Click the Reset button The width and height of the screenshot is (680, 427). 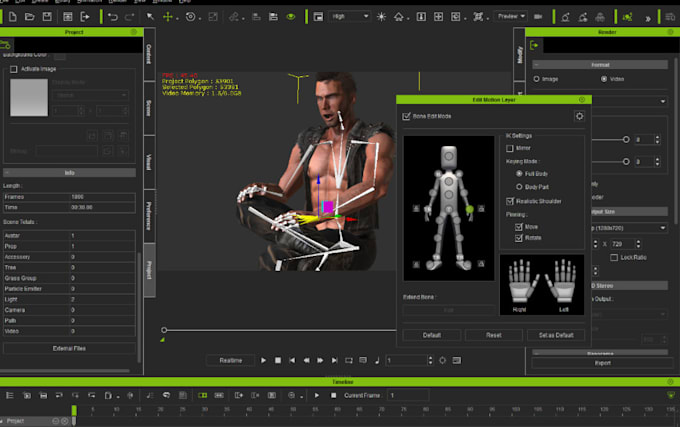click(494, 335)
